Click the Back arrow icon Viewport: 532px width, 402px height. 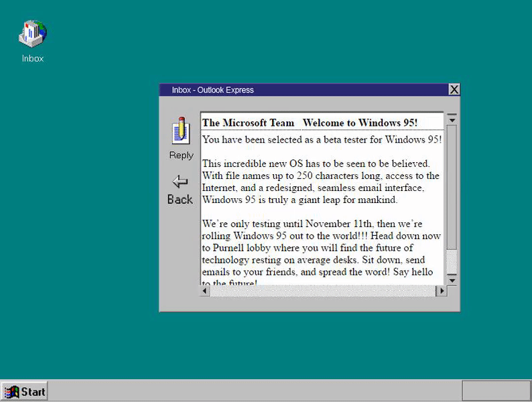(x=180, y=182)
